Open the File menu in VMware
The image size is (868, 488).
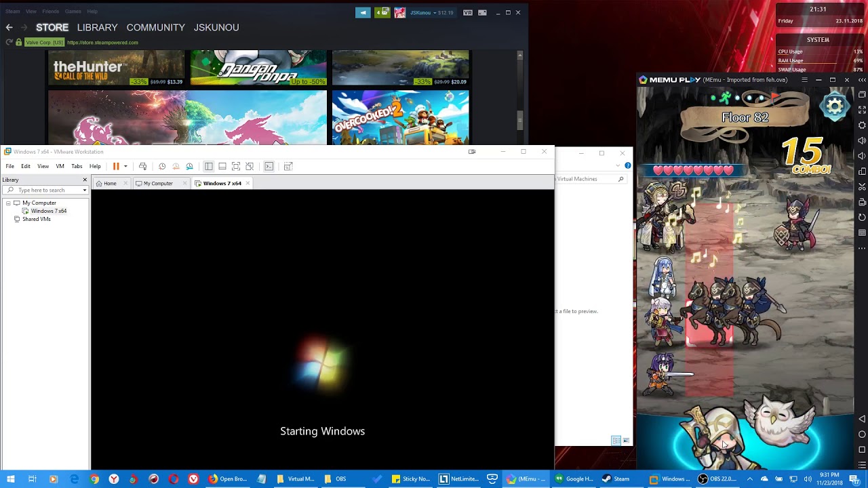coord(10,166)
